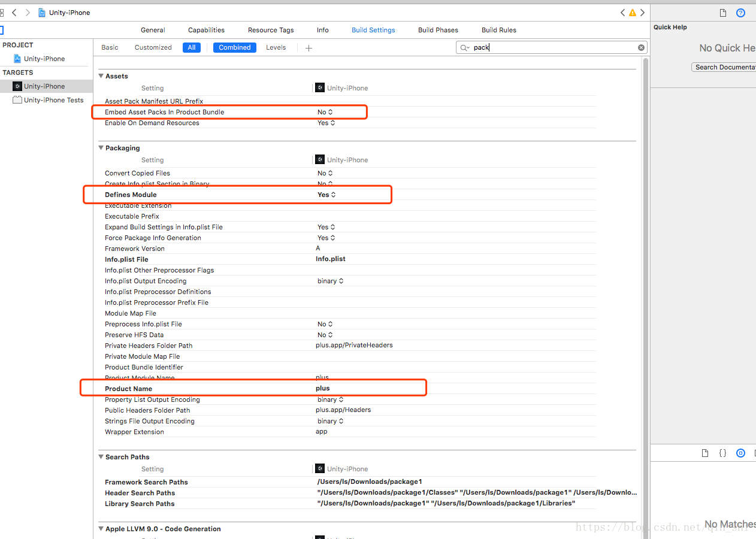This screenshot has height=539, width=756.
Task: Collapse the Apple LLVM 9.0 Code Generation section
Action: click(101, 529)
